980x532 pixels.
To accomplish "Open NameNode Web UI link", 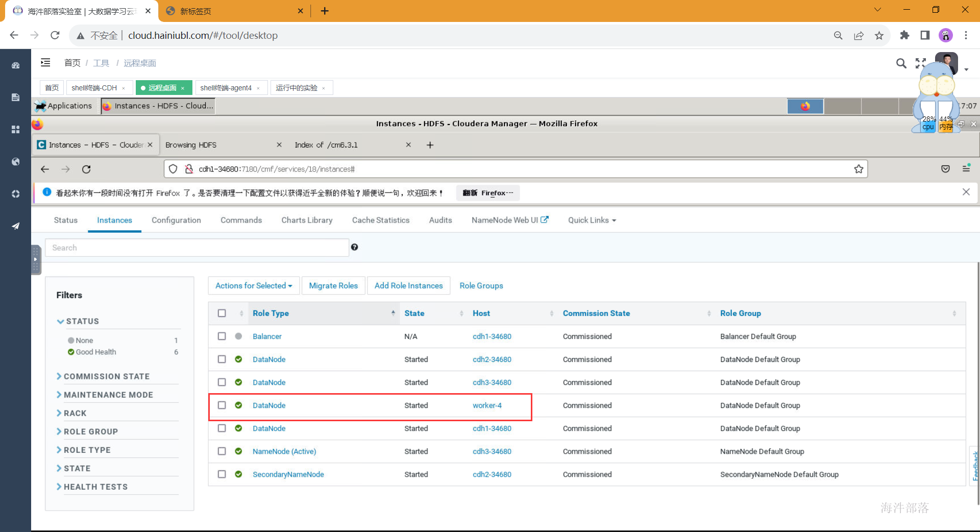I will pyautogui.click(x=509, y=220).
